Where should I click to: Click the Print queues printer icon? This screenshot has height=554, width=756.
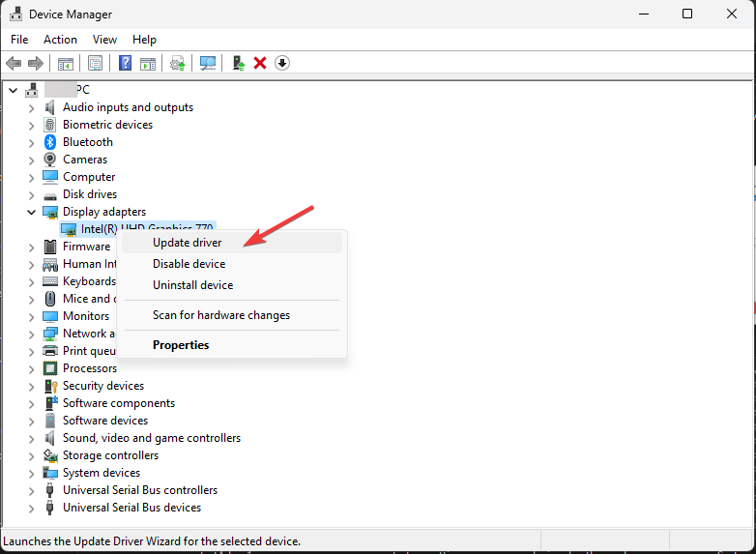tap(50, 351)
